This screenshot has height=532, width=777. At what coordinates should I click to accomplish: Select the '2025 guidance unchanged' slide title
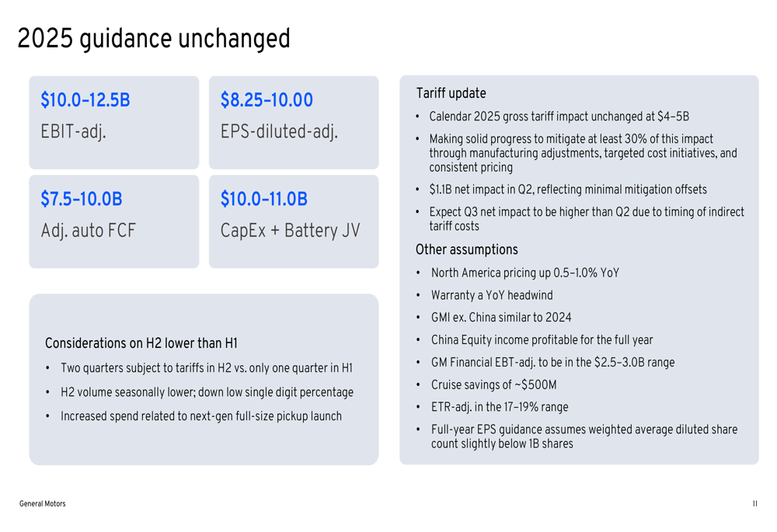click(x=154, y=39)
